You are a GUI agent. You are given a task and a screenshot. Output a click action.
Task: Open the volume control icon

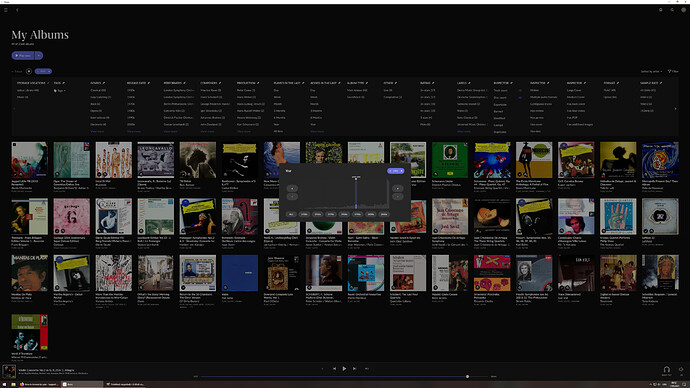pos(681,369)
